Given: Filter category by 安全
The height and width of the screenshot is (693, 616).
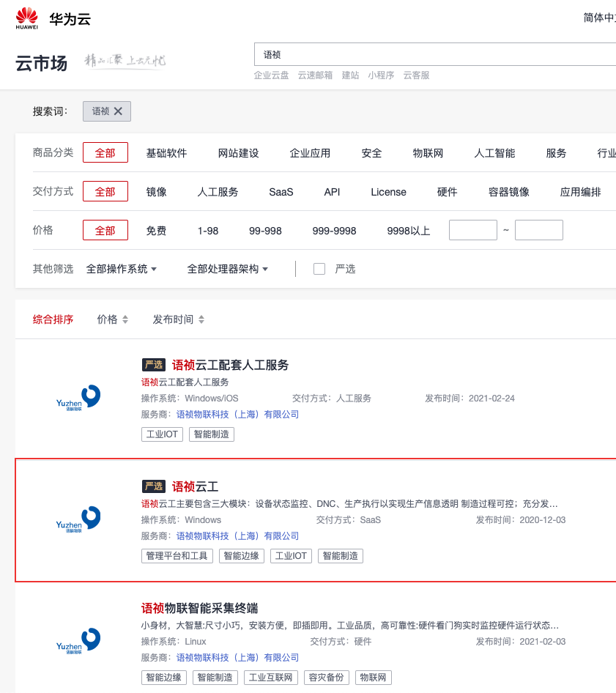Looking at the screenshot, I should point(371,153).
